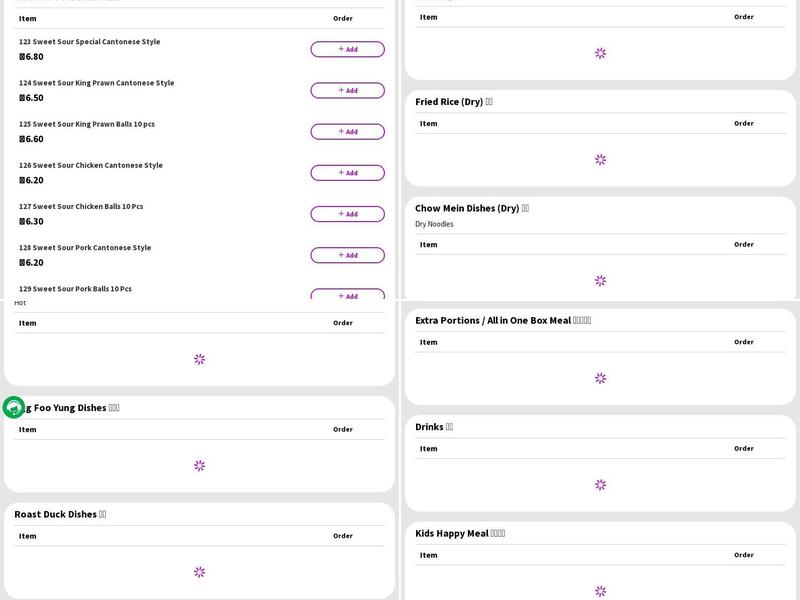Open the green chat bubble icon

coord(14,407)
